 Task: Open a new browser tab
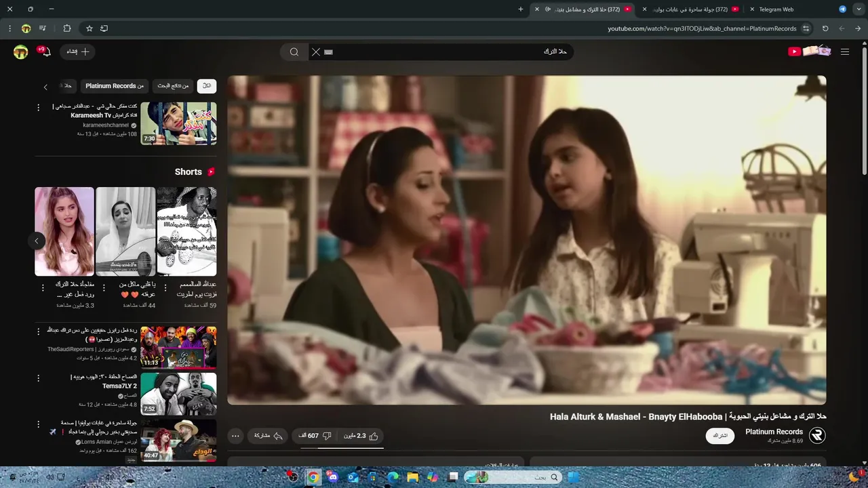(x=521, y=9)
